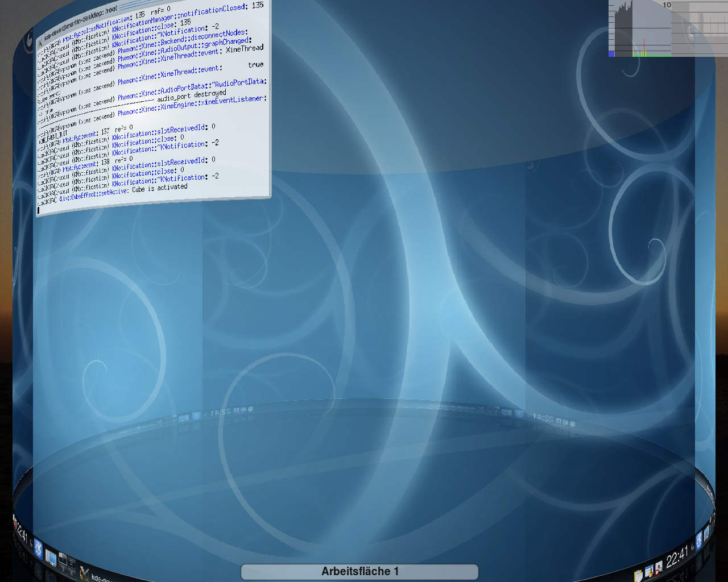
Task: Click 'notificationClosed: 135' in the terminal
Action: click(x=222, y=10)
